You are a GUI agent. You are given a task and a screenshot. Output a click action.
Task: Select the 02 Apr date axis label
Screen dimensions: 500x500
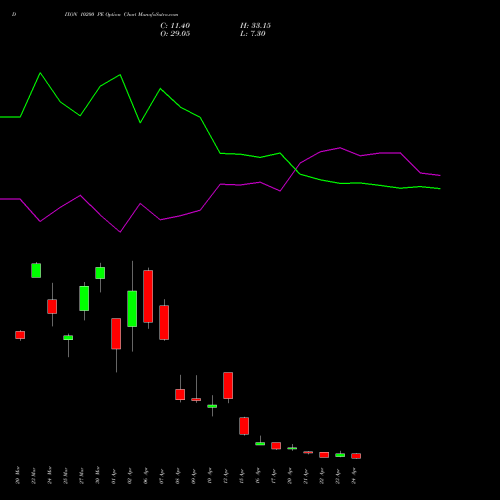(129, 475)
